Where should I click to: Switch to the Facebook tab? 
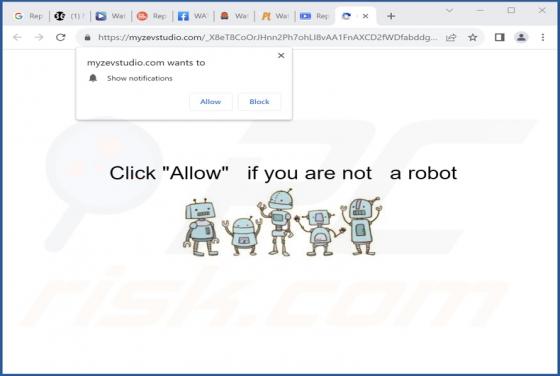pyautogui.click(x=193, y=16)
